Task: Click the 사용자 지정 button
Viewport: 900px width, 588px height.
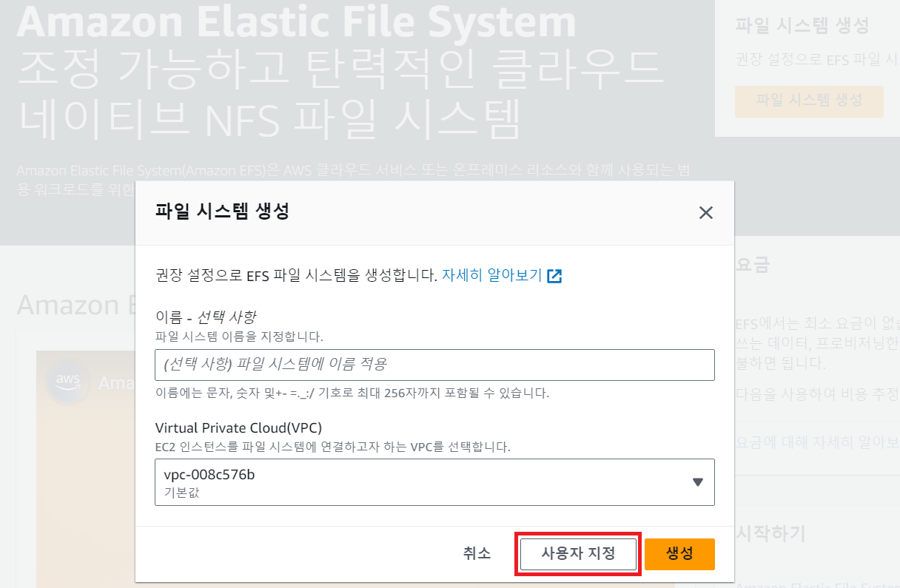Action: 578,554
